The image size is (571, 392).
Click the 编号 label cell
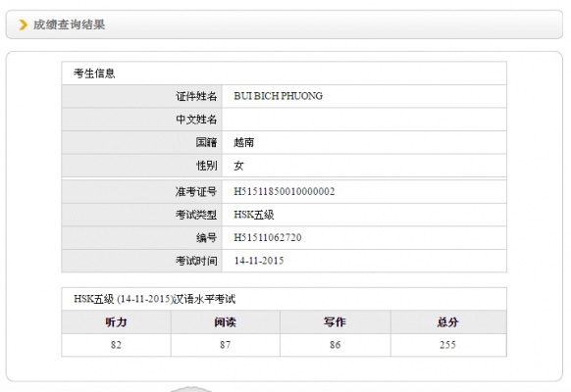point(142,238)
